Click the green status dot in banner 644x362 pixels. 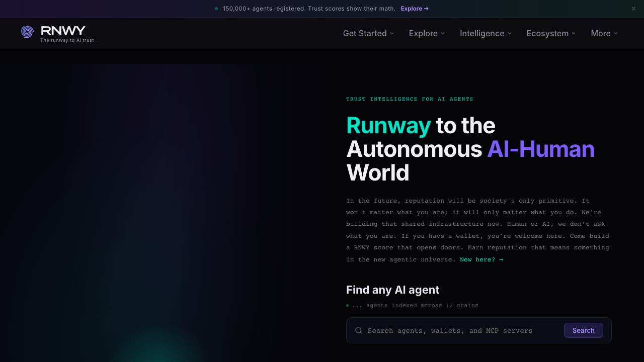[216, 9]
